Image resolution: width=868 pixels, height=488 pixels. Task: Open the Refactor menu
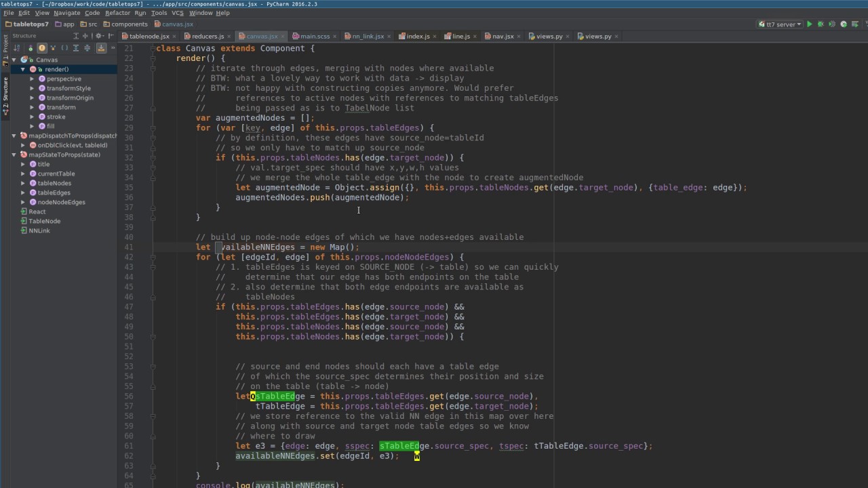click(x=117, y=13)
